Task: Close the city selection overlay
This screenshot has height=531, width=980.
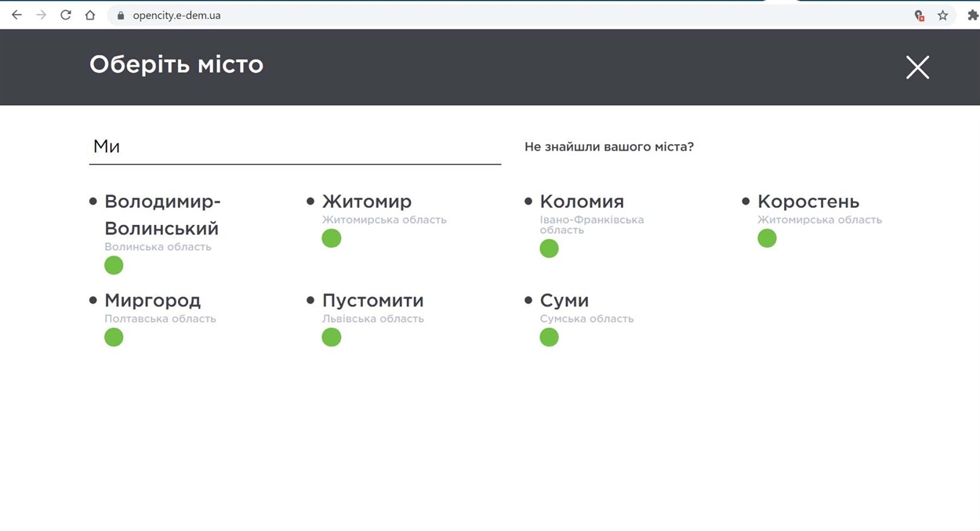Action: 917,67
